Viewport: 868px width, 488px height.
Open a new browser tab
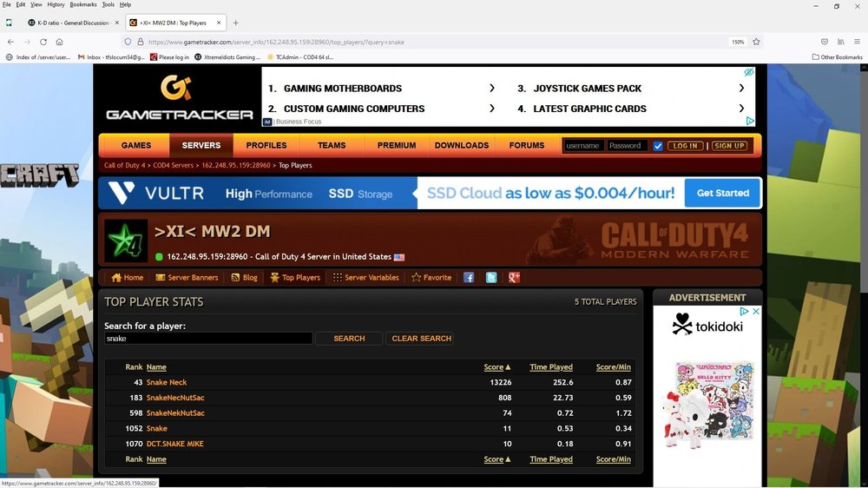(x=235, y=23)
